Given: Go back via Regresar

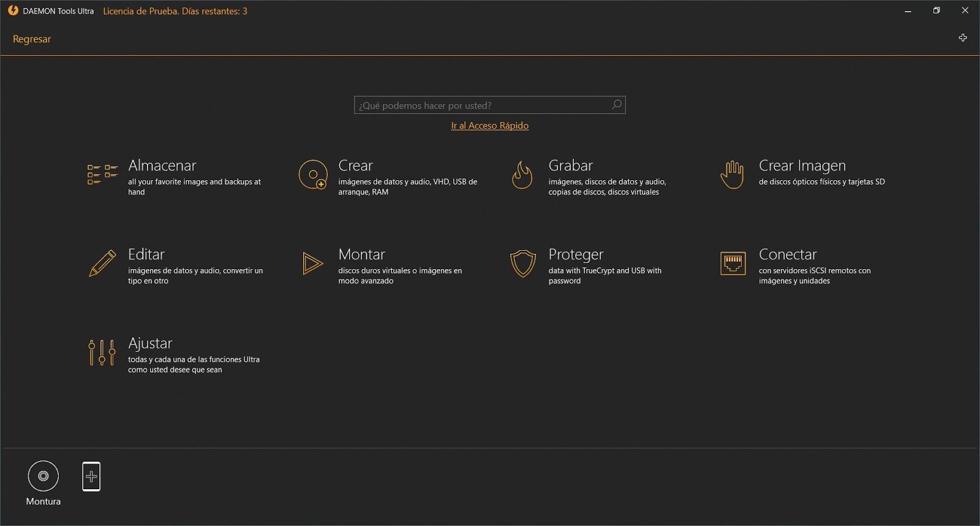Looking at the screenshot, I should coord(32,39).
